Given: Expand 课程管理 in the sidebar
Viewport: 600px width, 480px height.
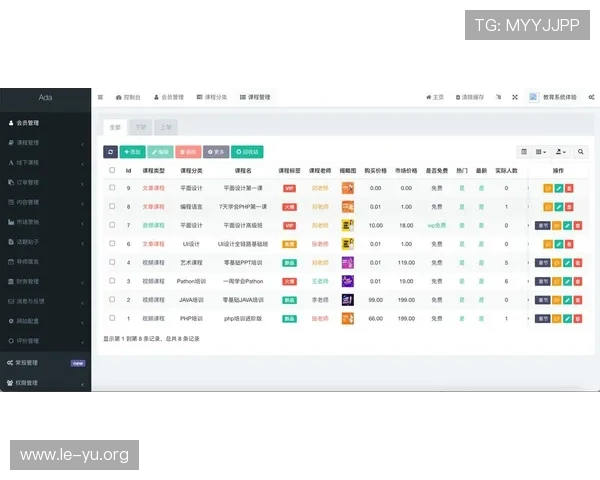Looking at the screenshot, I should (x=46, y=143).
